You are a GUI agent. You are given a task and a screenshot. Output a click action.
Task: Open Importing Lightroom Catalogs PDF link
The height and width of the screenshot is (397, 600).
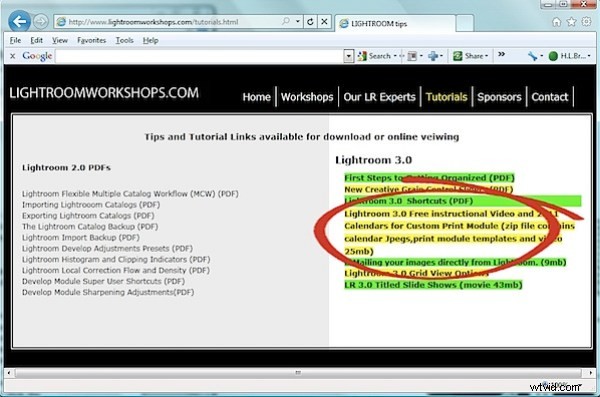click(91, 205)
